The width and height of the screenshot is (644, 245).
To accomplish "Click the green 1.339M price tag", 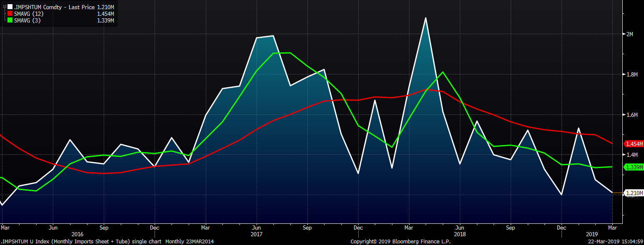I will point(634,167).
